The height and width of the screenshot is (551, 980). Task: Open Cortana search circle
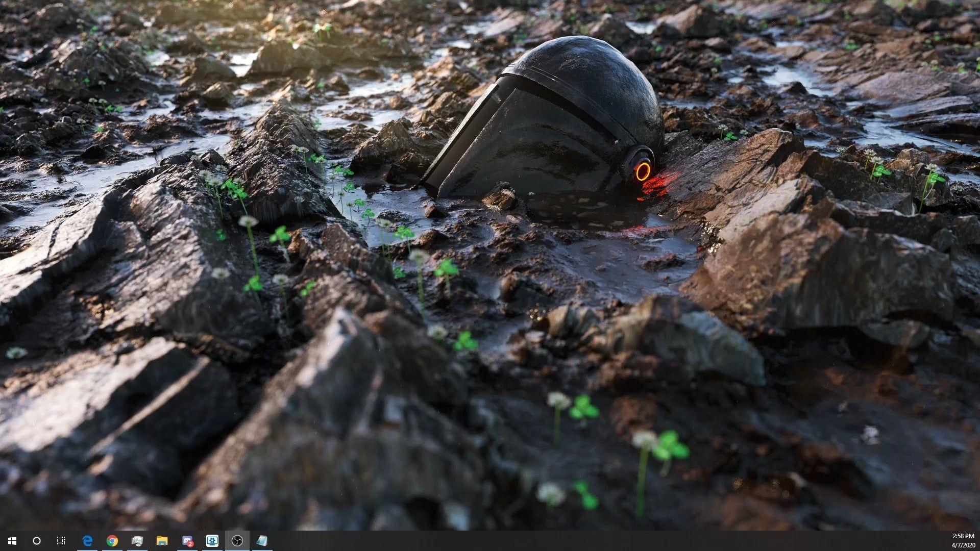pyautogui.click(x=37, y=541)
